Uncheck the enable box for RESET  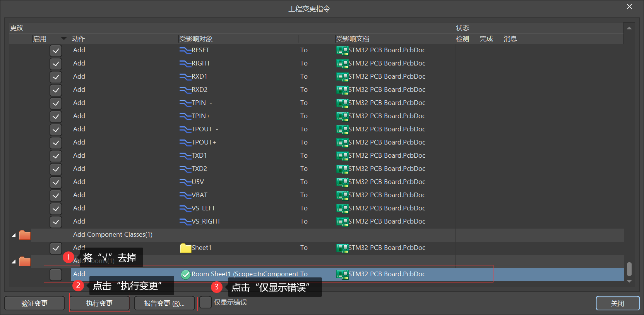coord(56,51)
